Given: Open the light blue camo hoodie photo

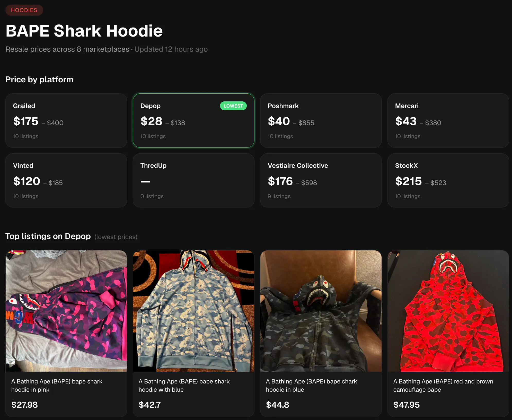Looking at the screenshot, I should pyautogui.click(x=193, y=311).
